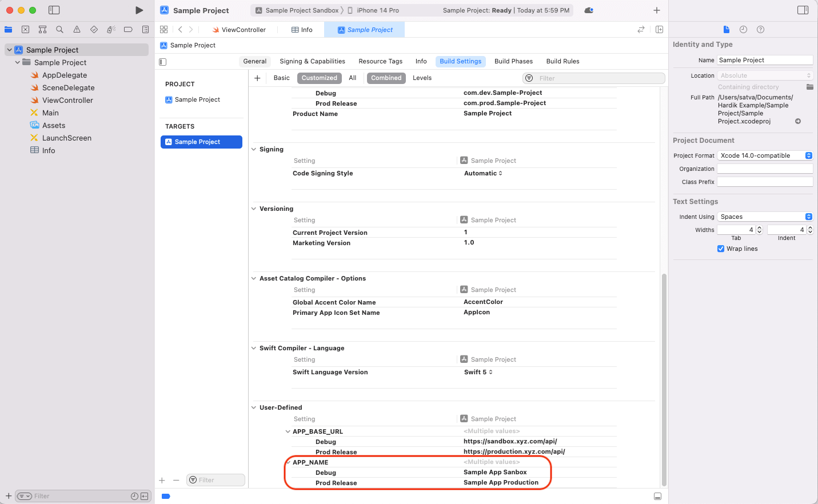Collapse the User-Defined section

coord(254,407)
